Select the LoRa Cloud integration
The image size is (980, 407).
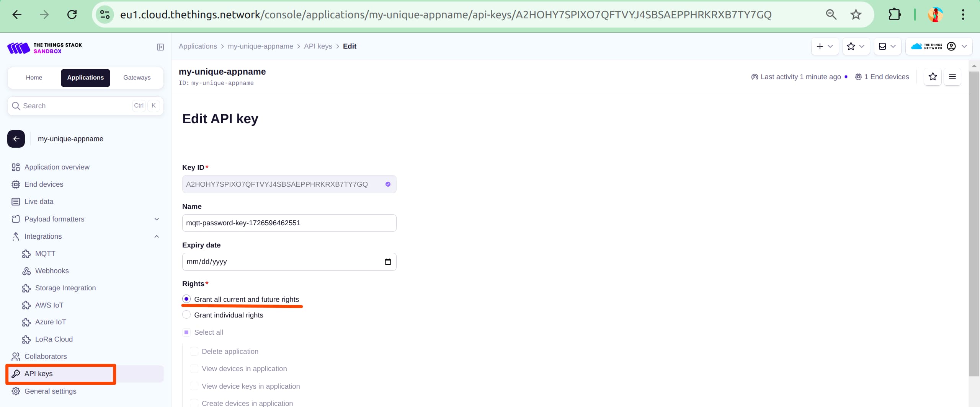[54, 339]
